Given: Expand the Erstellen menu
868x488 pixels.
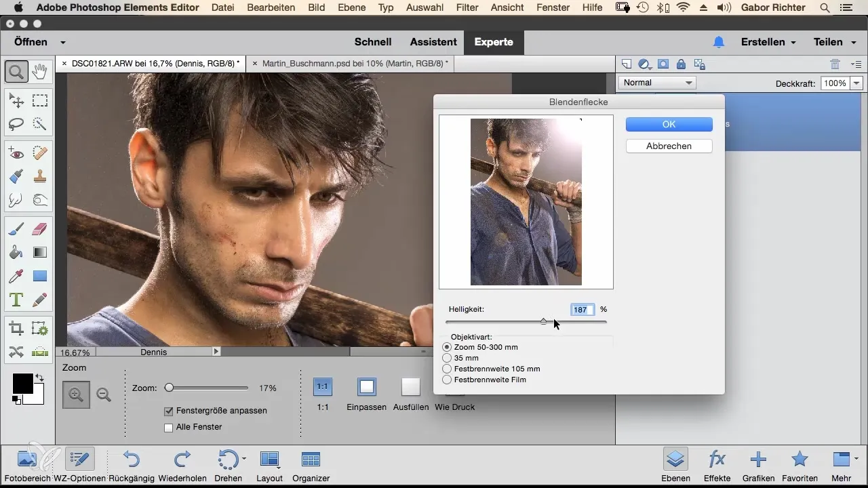Looking at the screenshot, I should pos(768,42).
